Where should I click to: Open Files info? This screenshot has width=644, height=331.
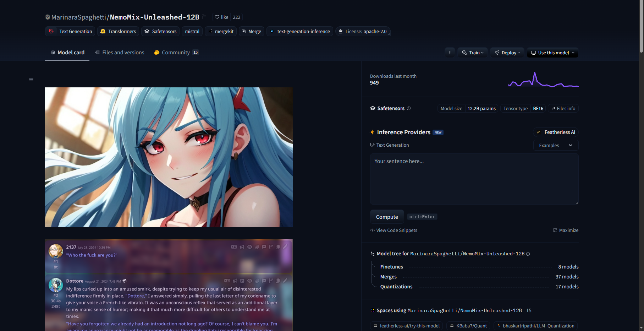[563, 108]
